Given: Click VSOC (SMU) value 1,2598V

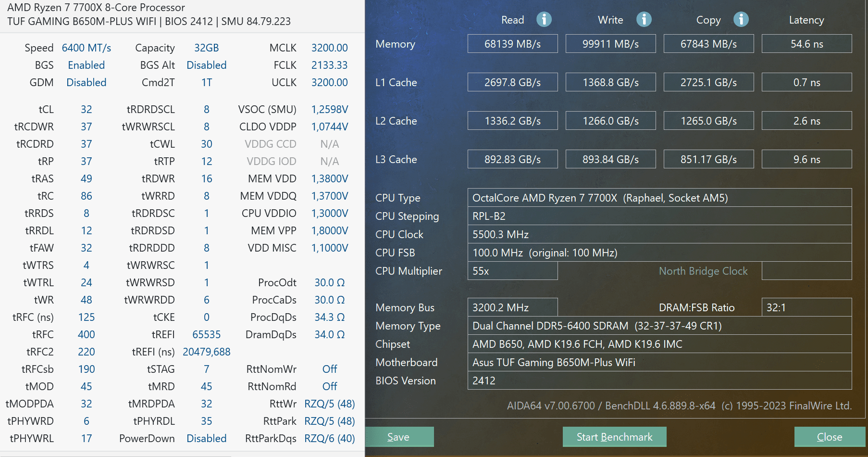Looking at the screenshot, I should (x=330, y=109).
